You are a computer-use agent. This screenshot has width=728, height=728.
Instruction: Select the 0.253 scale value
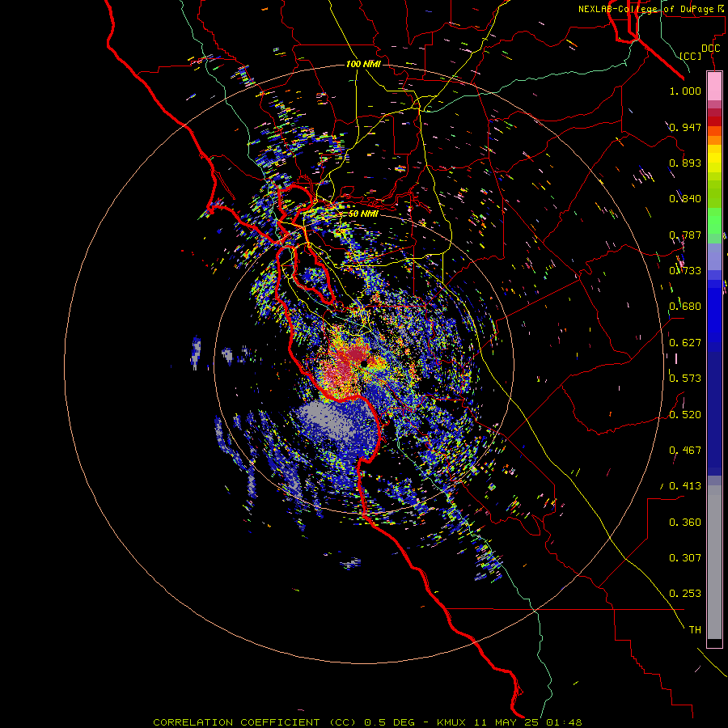pos(685,594)
